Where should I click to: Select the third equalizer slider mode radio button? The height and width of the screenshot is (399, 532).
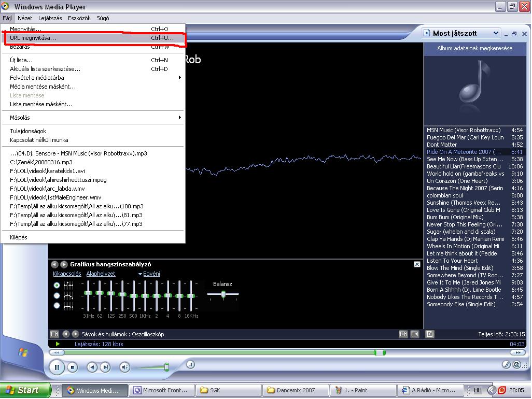[57, 306]
